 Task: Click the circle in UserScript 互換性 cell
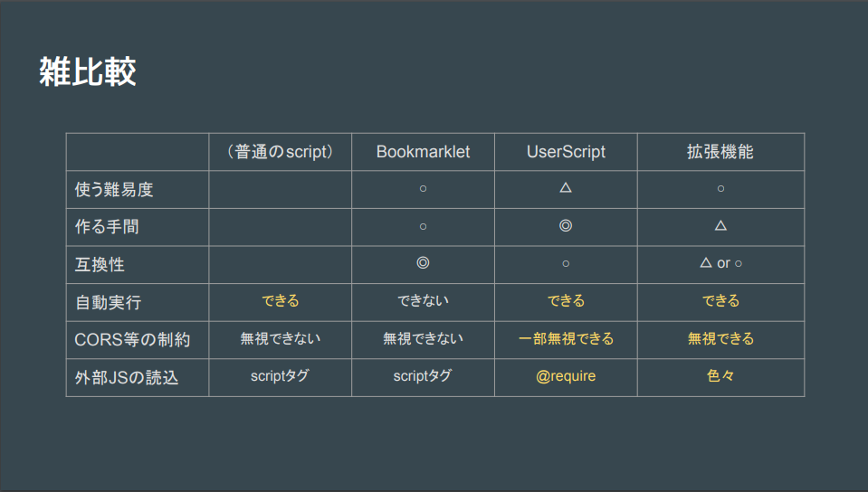pos(566,264)
